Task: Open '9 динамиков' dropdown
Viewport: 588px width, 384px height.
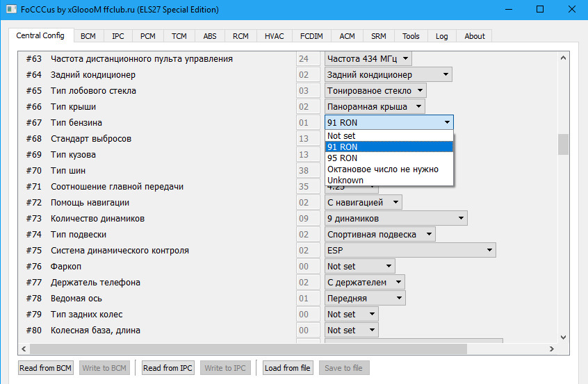Action: coord(395,219)
